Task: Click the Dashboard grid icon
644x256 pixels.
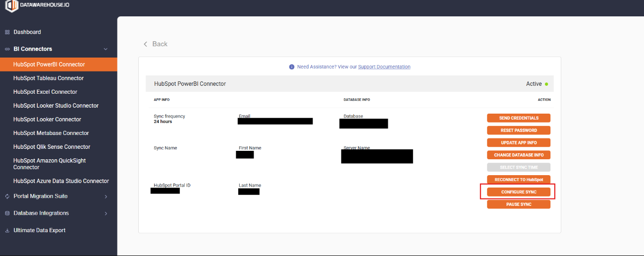Action: click(7, 32)
